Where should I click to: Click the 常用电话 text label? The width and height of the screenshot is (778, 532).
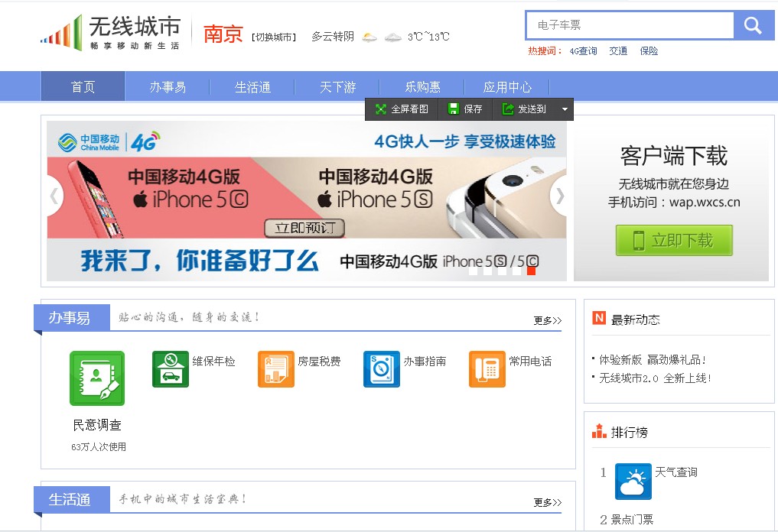pyautogui.click(x=530, y=361)
